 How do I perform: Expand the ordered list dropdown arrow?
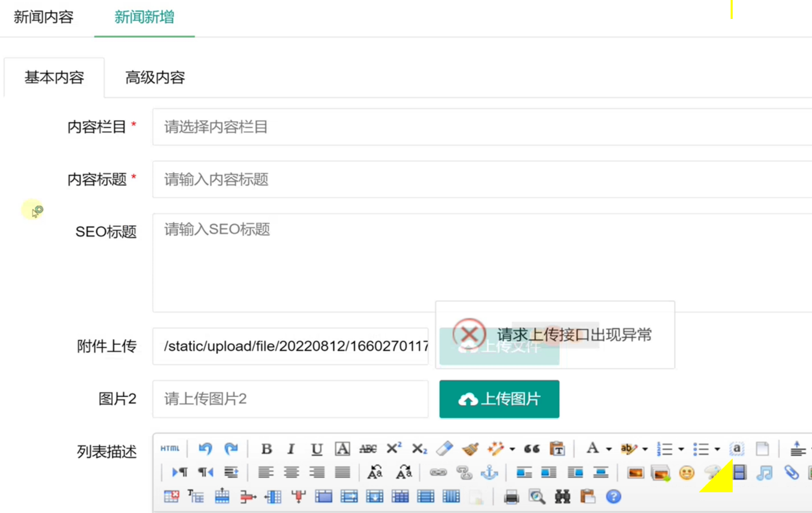coord(681,449)
